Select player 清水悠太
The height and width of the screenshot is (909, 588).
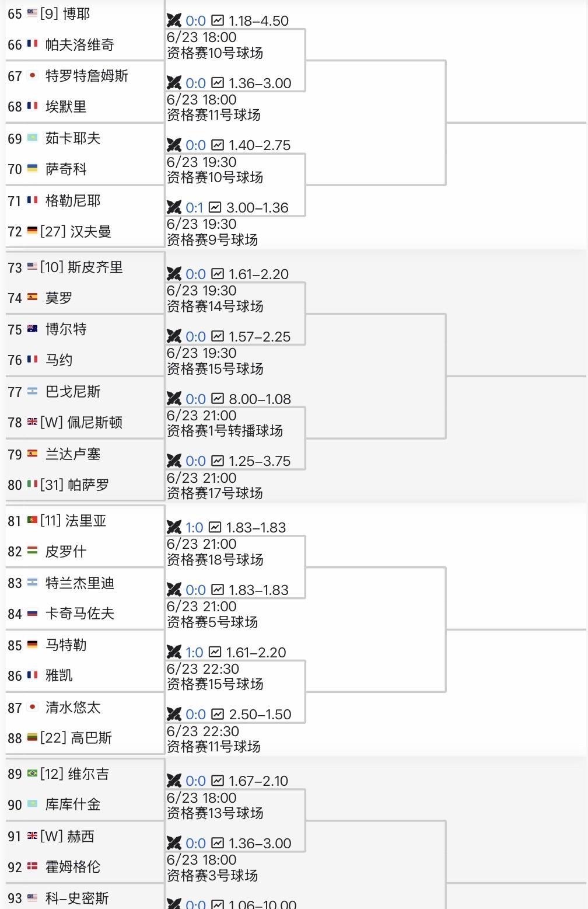click(x=73, y=708)
